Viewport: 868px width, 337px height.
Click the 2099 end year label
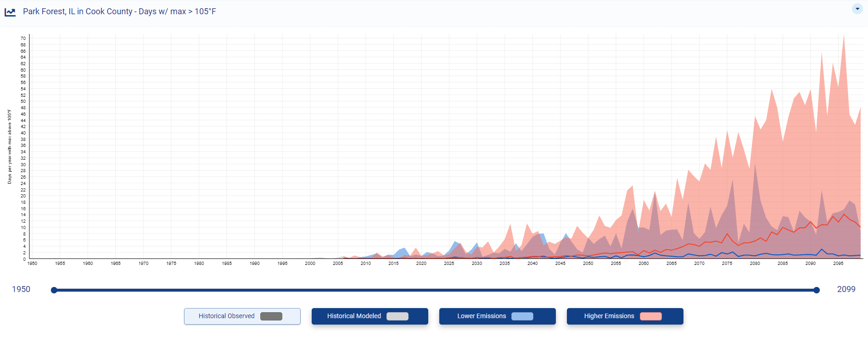846,289
